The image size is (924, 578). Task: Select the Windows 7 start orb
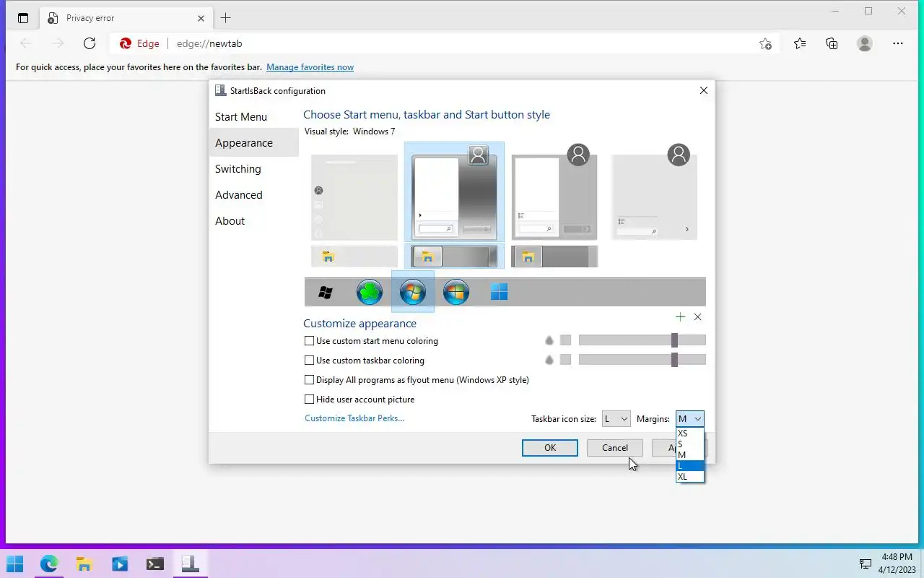[413, 292]
